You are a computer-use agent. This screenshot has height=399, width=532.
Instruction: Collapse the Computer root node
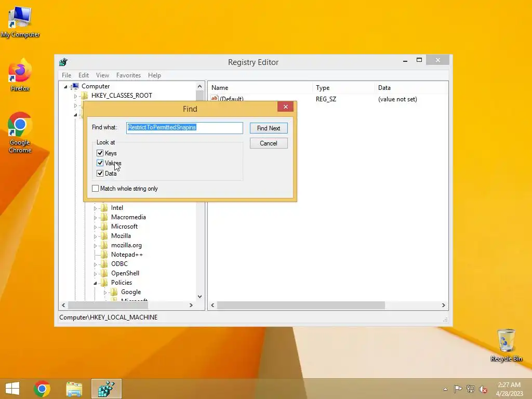click(x=65, y=87)
